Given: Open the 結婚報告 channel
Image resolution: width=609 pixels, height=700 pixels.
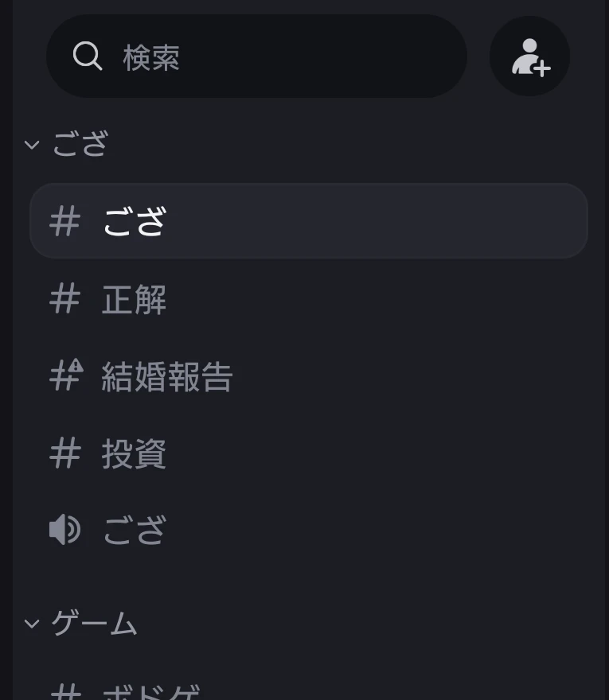Looking at the screenshot, I should [x=308, y=377].
